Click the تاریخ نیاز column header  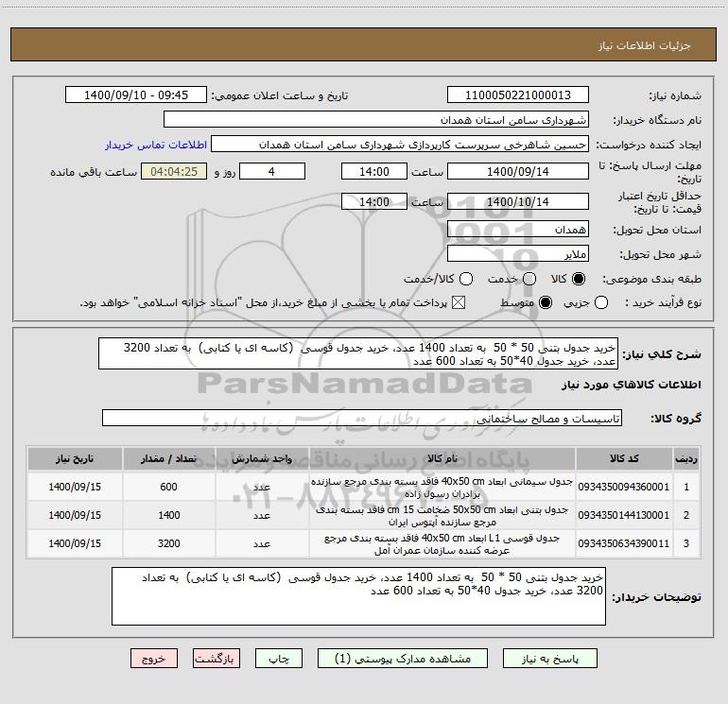point(75,458)
